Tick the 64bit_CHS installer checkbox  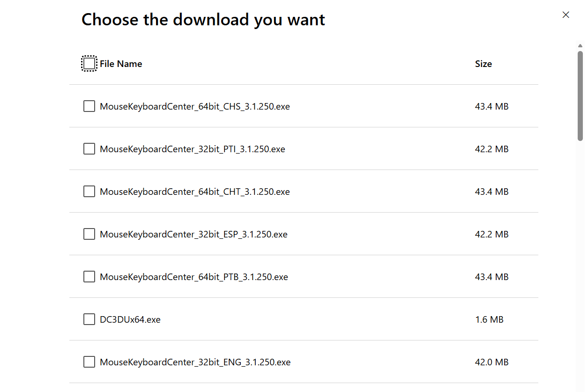tap(89, 106)
